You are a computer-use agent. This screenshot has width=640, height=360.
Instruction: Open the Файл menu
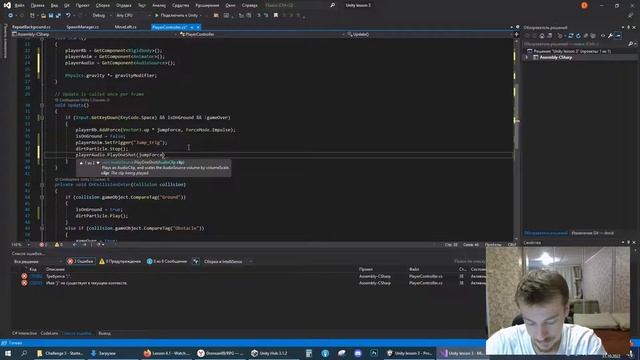click(x=19, y=5)
